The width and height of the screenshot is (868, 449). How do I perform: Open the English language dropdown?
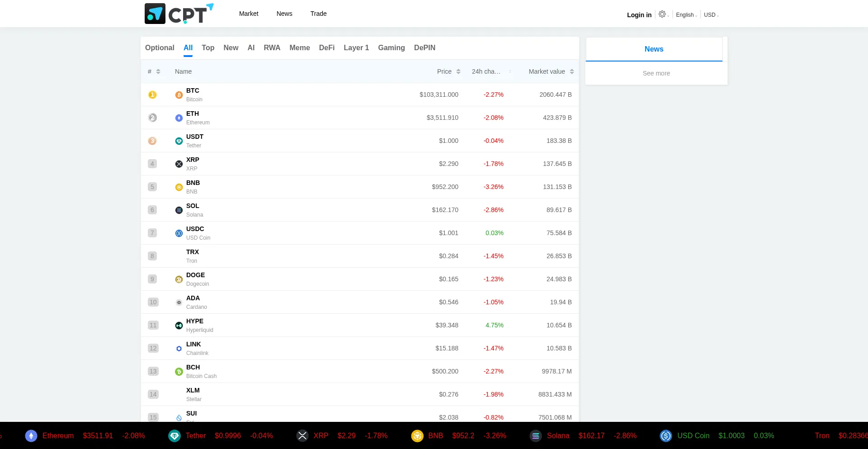[686, 15]
